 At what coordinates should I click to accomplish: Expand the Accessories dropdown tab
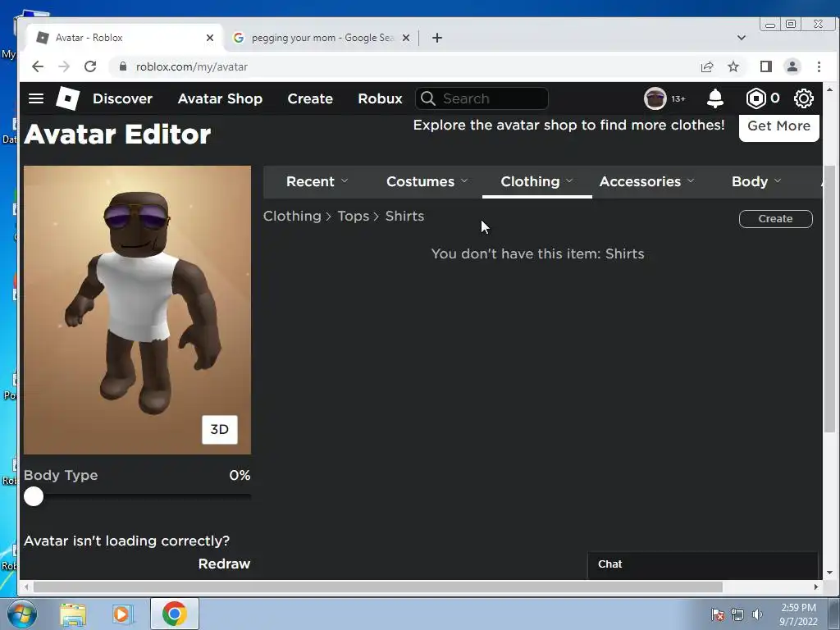pyautogui.click(x=646, y=181)
